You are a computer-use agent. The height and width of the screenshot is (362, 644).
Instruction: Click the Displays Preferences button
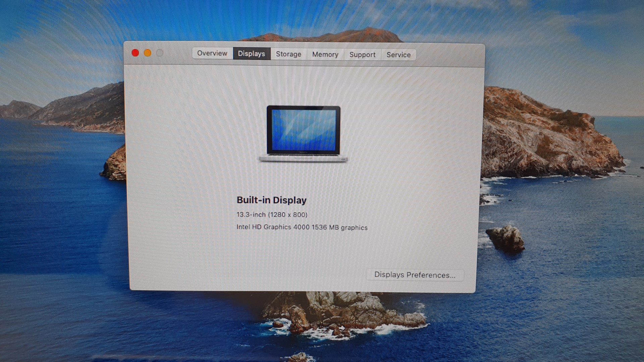coord(415,275)
